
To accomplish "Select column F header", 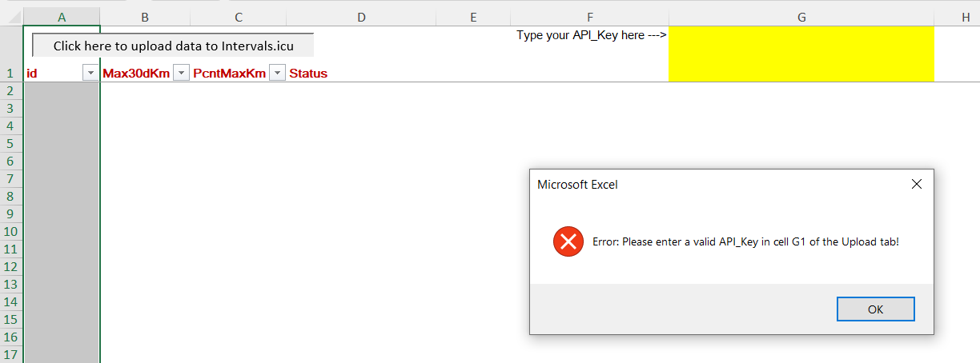I will [x=589, y=17].
